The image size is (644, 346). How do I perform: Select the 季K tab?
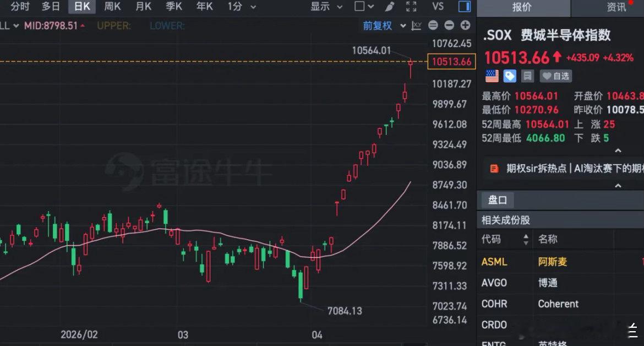174,7
